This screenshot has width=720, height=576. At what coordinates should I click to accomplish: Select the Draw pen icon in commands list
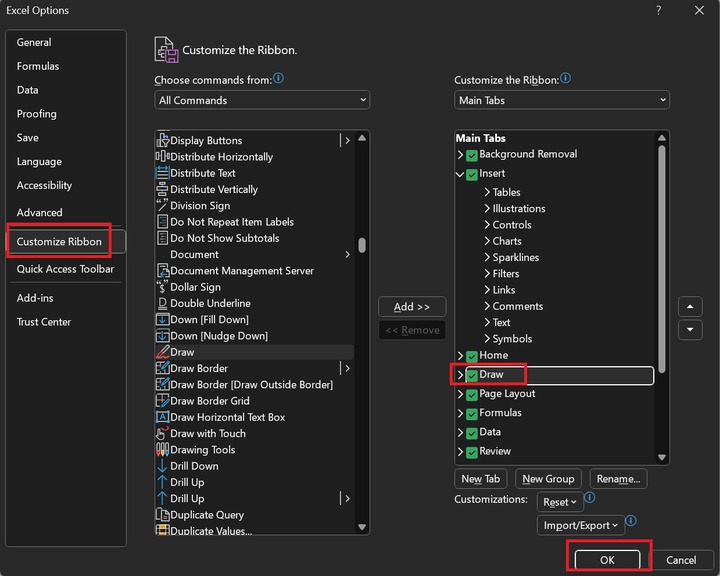[162, 352]
